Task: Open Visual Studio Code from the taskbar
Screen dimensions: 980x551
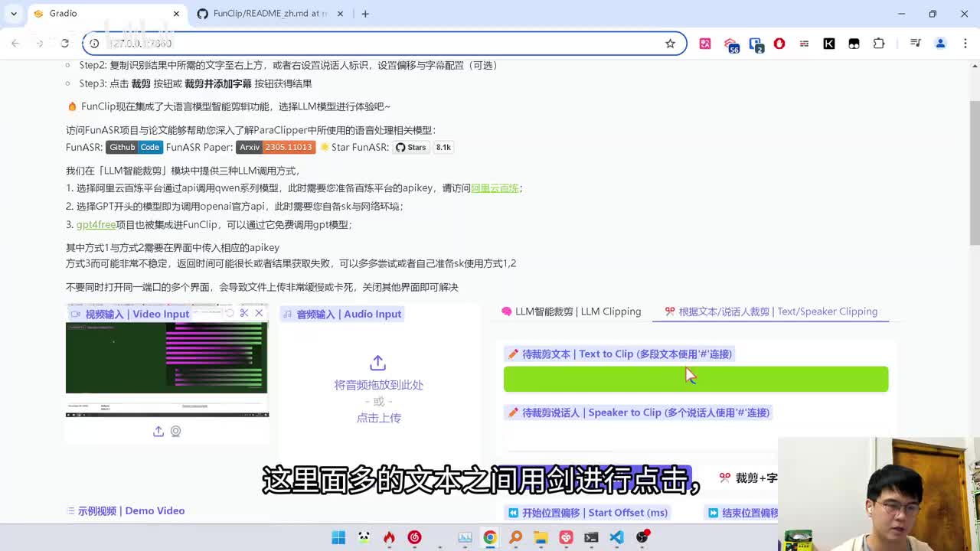Action: point(616,537)
